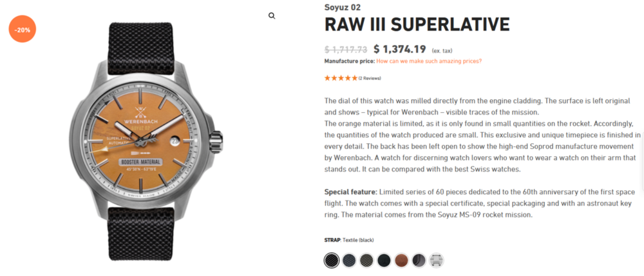Click the RAW III SUPERLATIVE product title
Image resolution: width=644 pixels, height=276 pixels.
[x=417, y=25]
